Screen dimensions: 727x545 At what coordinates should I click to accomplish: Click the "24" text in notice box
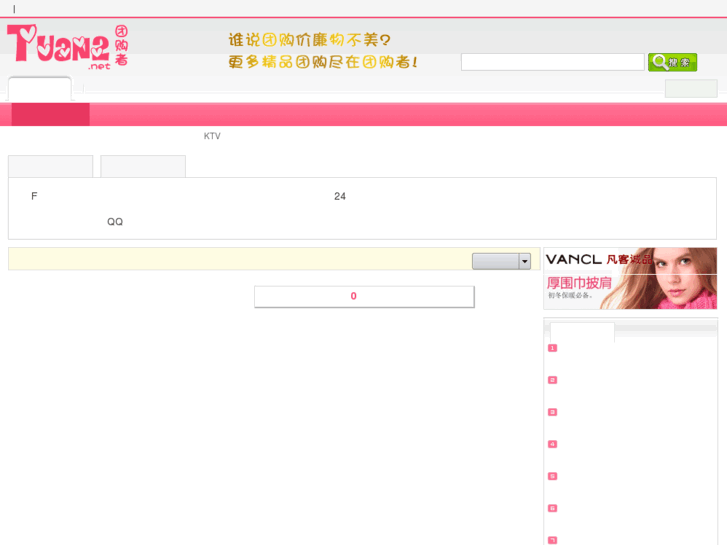(x=340, y=196)
